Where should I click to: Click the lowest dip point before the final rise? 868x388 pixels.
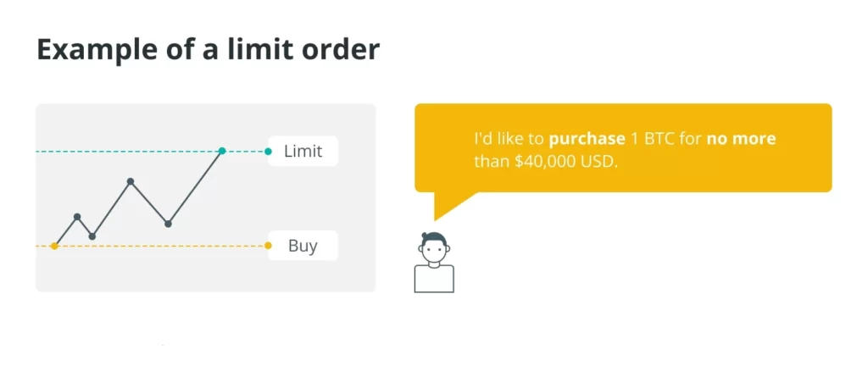tap(168, 224)
